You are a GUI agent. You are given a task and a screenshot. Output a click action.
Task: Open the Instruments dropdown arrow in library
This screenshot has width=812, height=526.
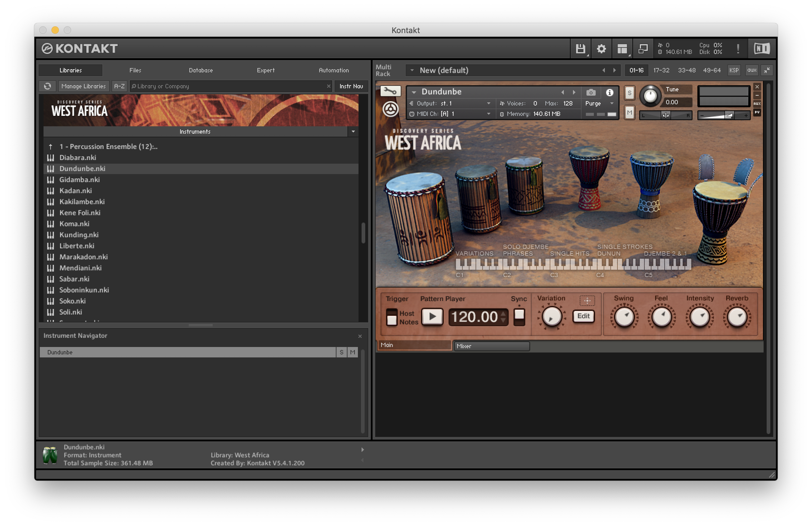click(353, 132)
